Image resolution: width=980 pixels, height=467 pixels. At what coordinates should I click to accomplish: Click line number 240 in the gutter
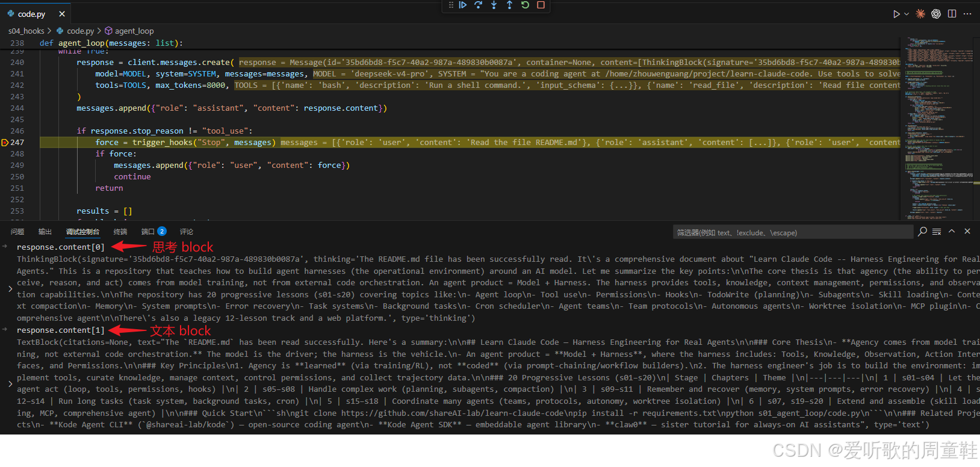pyautogui.click(x=17, y=63)
